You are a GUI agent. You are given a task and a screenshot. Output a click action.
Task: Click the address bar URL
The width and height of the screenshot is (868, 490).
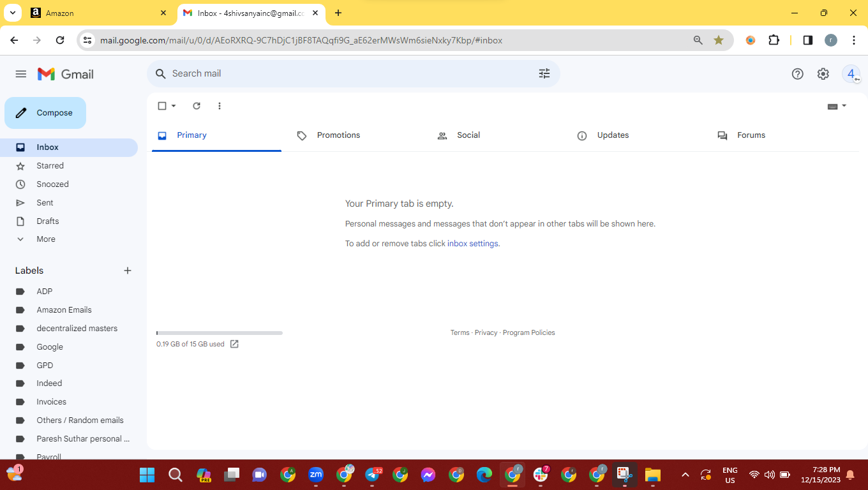tap(301, 40)
